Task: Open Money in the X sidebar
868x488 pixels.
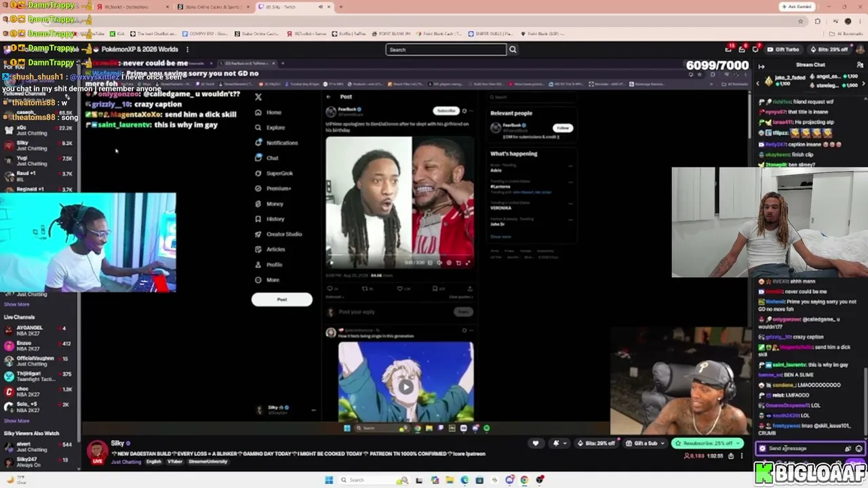Action: tap(269, 204)
